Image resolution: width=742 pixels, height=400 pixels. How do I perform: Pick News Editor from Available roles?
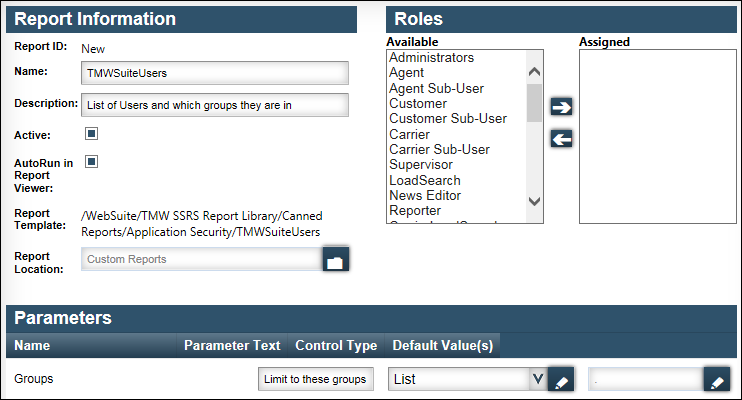[x=425, y=195]
